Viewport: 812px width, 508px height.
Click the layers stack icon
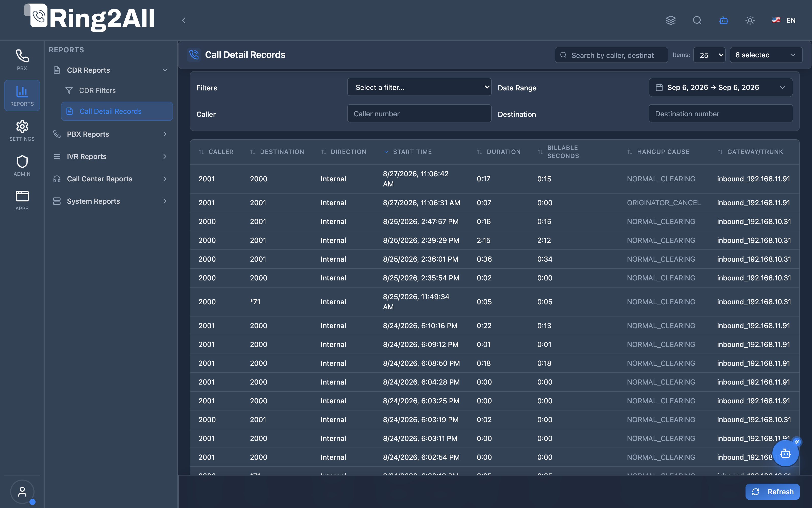click(x=671, y=21)
